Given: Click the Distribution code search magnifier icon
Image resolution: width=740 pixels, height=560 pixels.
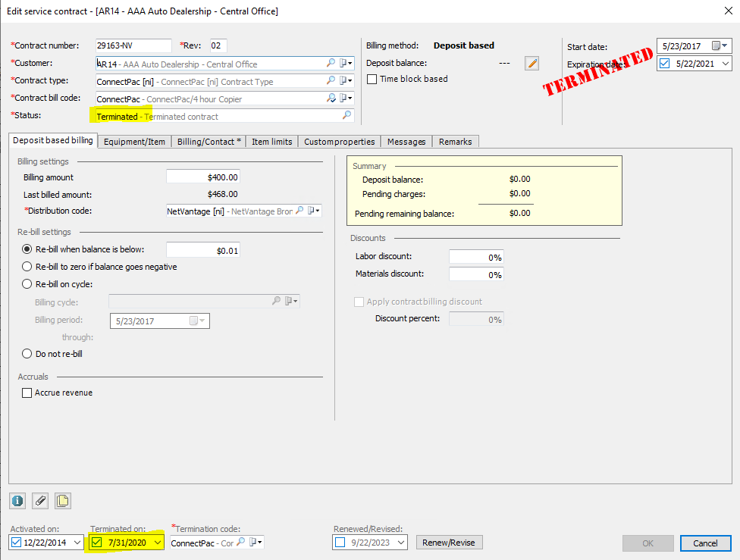Looking at the screenshot, I should tap(299, 211).
